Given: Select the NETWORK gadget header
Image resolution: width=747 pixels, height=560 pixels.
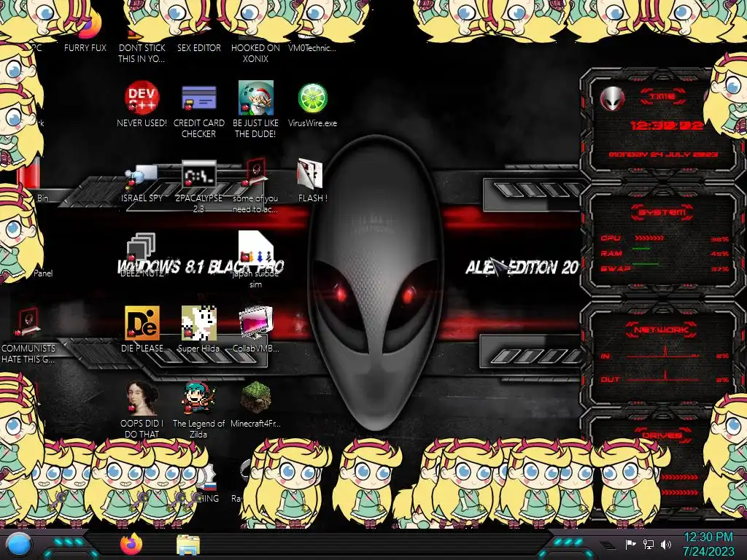Looking at the screenshot, I should coord(661,330).
